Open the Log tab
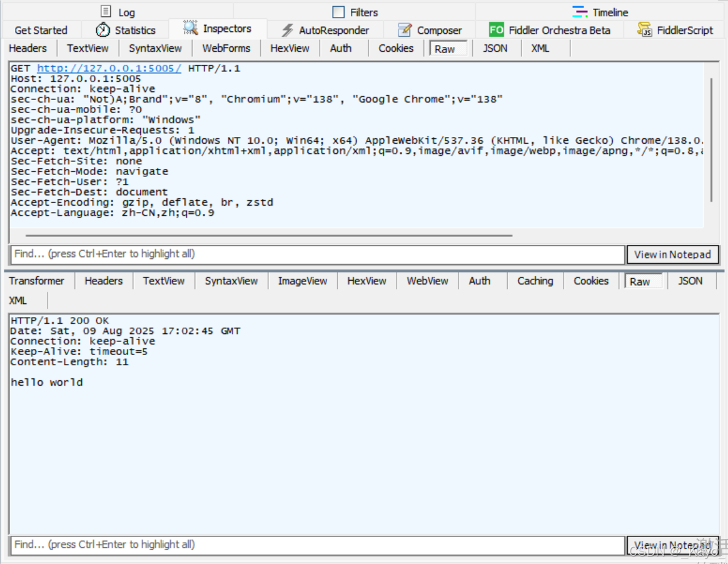 (x=118, y=12)
